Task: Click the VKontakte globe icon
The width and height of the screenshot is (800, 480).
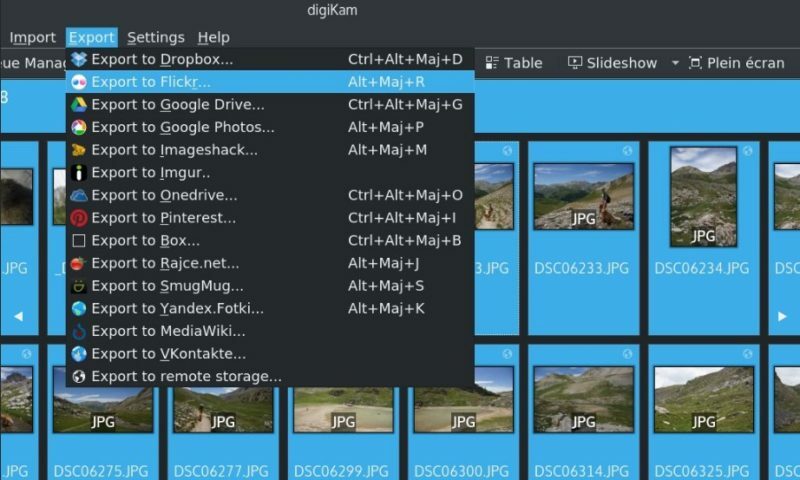Action: (x=79, y=353)
